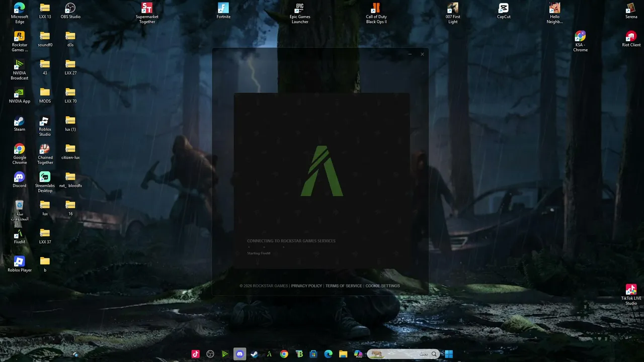Select the Serena desktop icon
Screen dimensions: 644x362
631,11
